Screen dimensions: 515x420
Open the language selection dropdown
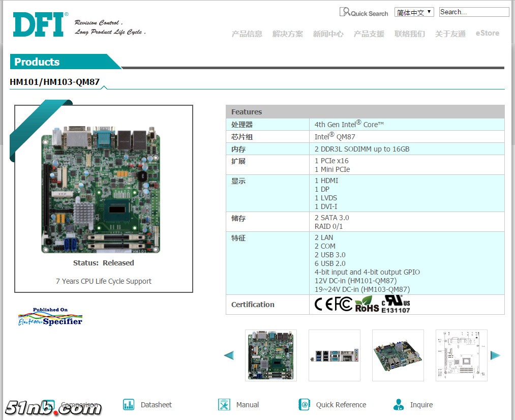pyautogui.click(x=414, y=12)
